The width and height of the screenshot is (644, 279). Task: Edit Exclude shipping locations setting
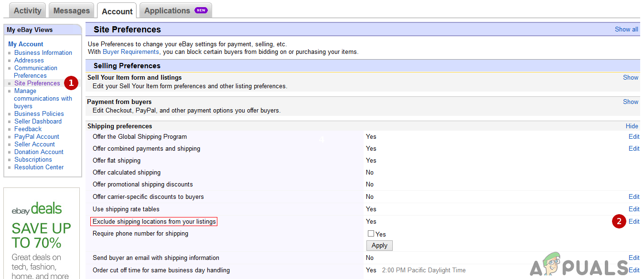tap(633, 221)
